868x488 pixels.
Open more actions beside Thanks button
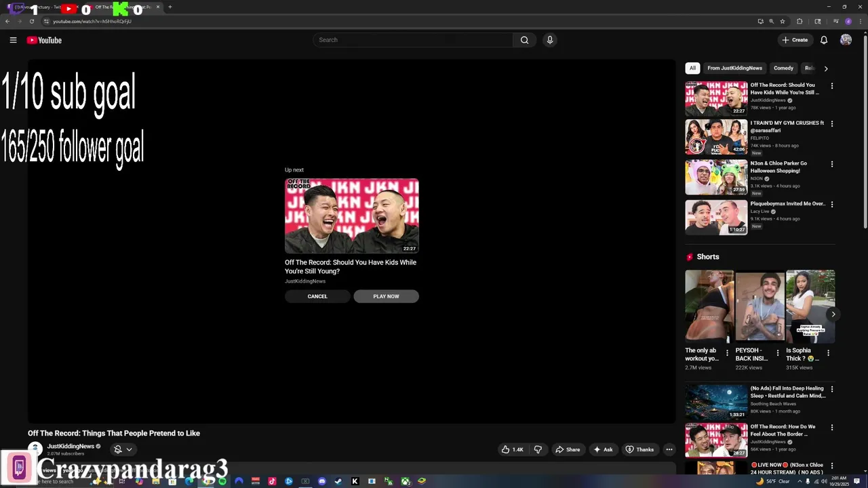(x=669, y=449)
